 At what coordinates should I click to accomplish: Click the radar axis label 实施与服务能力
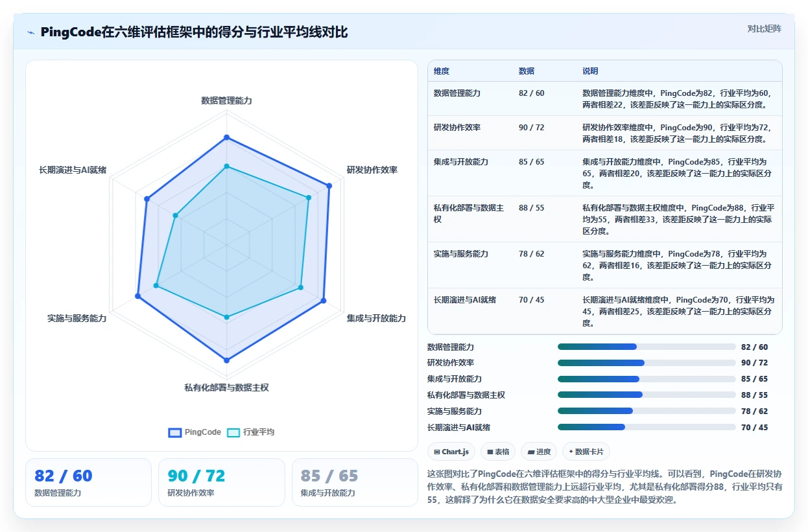pyautogui.click(x=77, y=318)
